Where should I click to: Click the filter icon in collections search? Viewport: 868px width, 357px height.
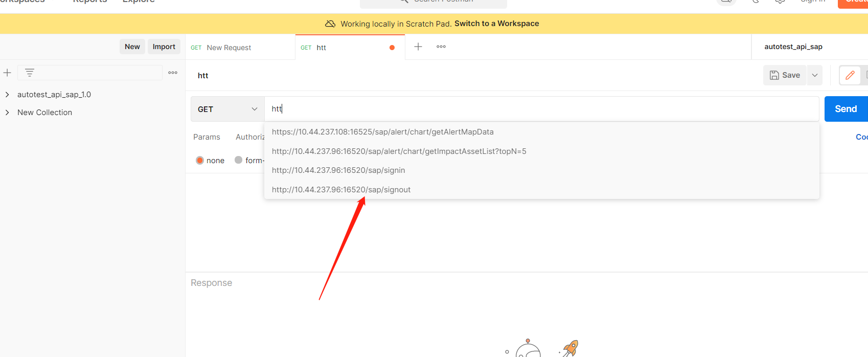click(30, 73)
